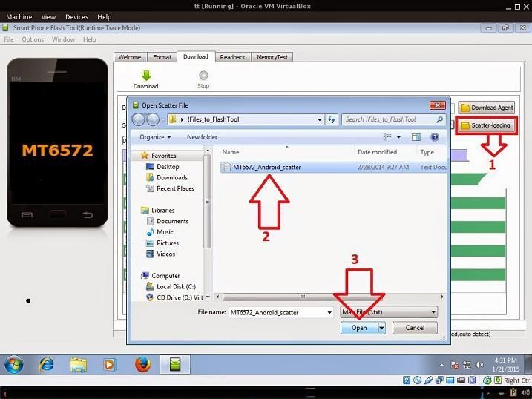This screenshot has height=399, width=532.
Task: Click the volume speaker tray icon
Action: coord(479,365)
